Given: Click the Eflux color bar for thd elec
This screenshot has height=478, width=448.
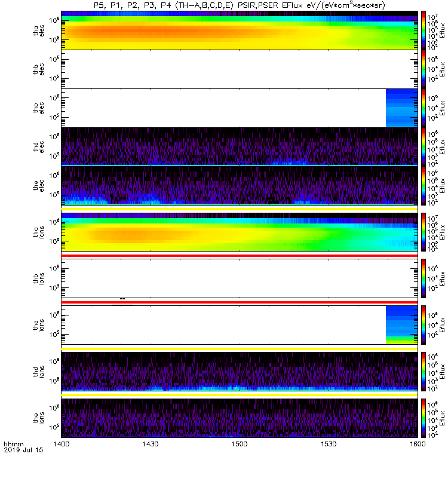Looking at the screenshot, I should [x=424, y=146].
